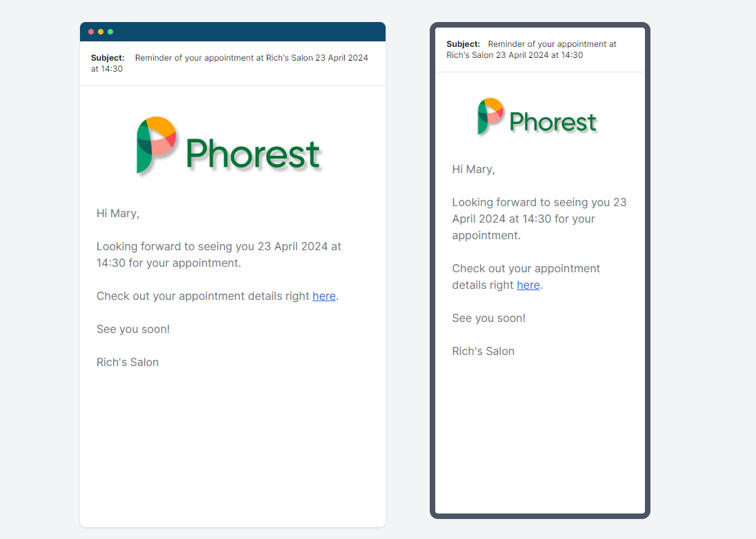This screenshot has height=539, width=756.
Task: Click the Phorest P logo icon in mobile preview
Action: pos(490,116)
